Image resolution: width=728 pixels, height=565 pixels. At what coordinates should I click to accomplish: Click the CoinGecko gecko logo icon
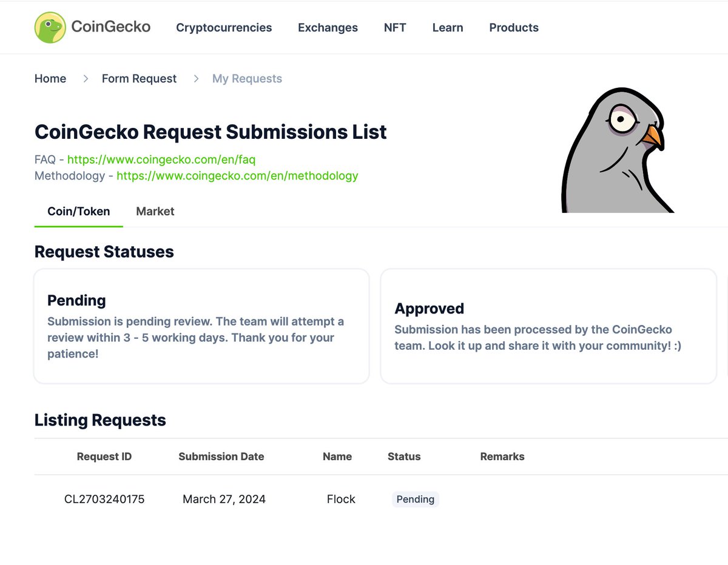coord(50,28)
